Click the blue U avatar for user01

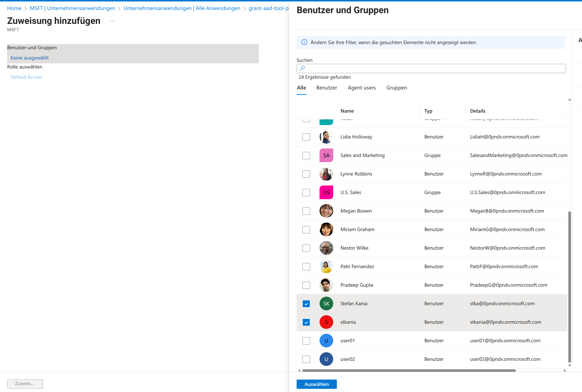(x=326, y=341)
